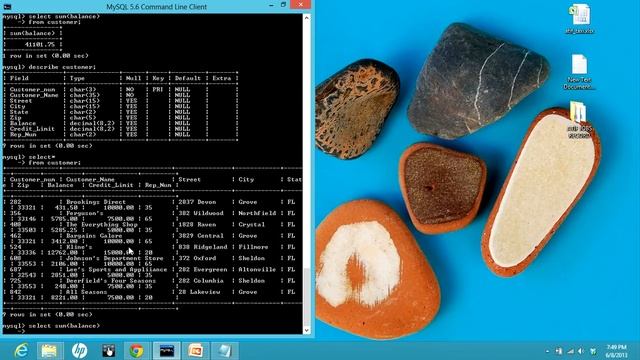Click the console scrollbar down arrow
The width and height of the screenshot is (640, 360).
pos(307,330)
